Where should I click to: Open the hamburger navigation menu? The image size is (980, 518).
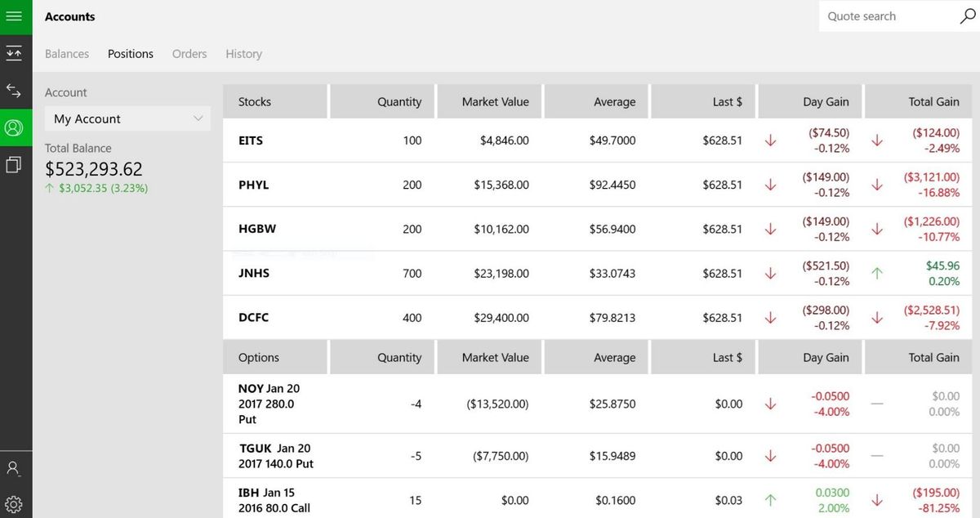(x=16, y=16)
